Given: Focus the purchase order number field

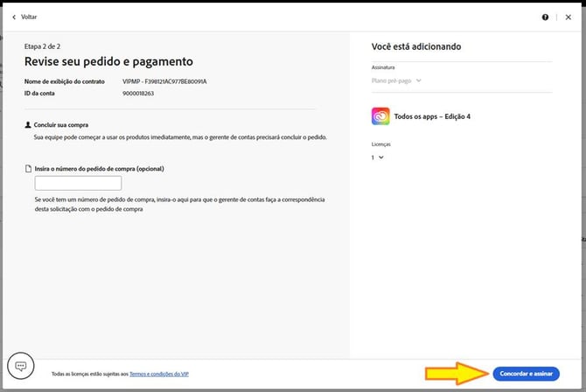Looking at the screenshot, I should click(x=78, y=183).
